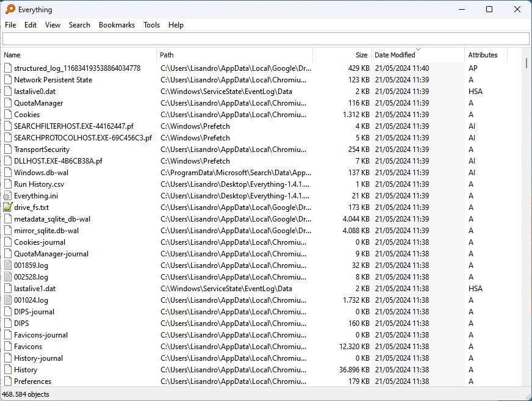Click the HSA attribute of lastalive1.dat

coord(475,289)
